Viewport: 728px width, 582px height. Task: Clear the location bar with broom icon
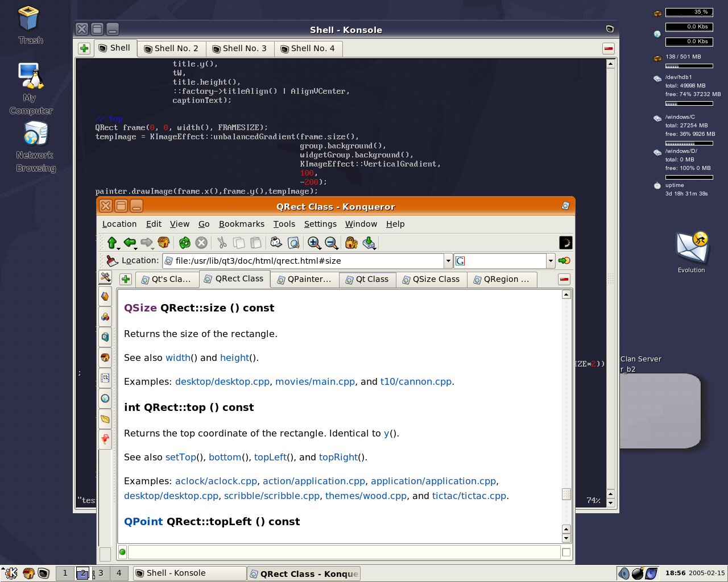112,260
